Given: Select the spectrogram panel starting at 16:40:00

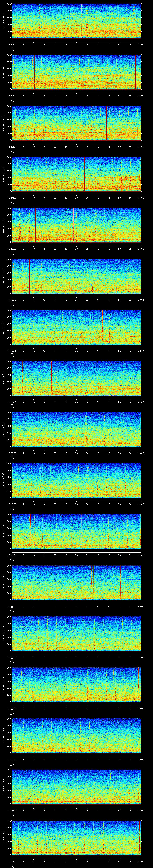Looking at the screenshot, I should (x=77, y=480).
